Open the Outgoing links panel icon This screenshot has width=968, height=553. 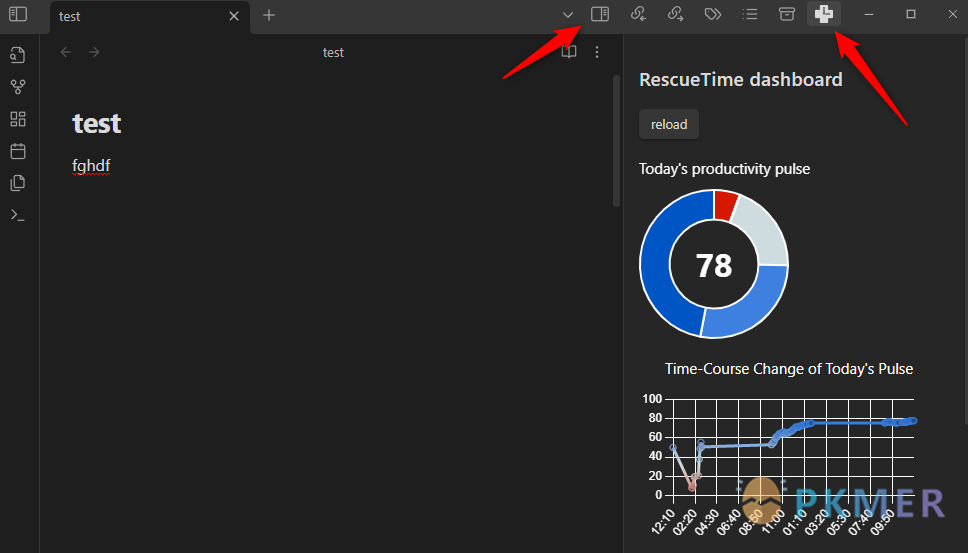[x=675, y=14]
